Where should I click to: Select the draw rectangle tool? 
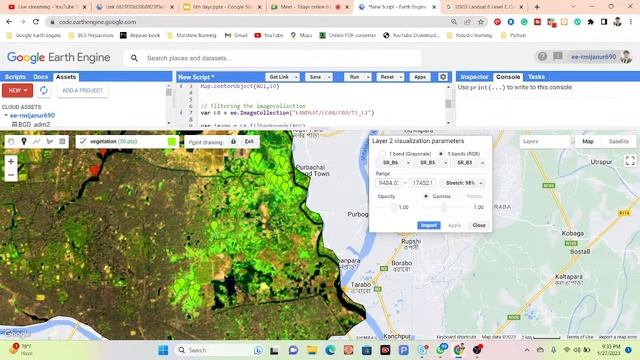[62, 141]
